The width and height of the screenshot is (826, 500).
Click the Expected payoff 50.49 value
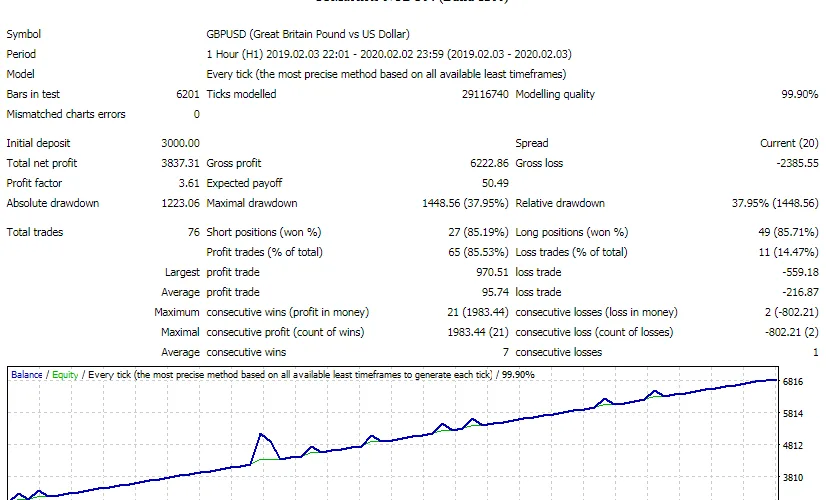[495, 183]
